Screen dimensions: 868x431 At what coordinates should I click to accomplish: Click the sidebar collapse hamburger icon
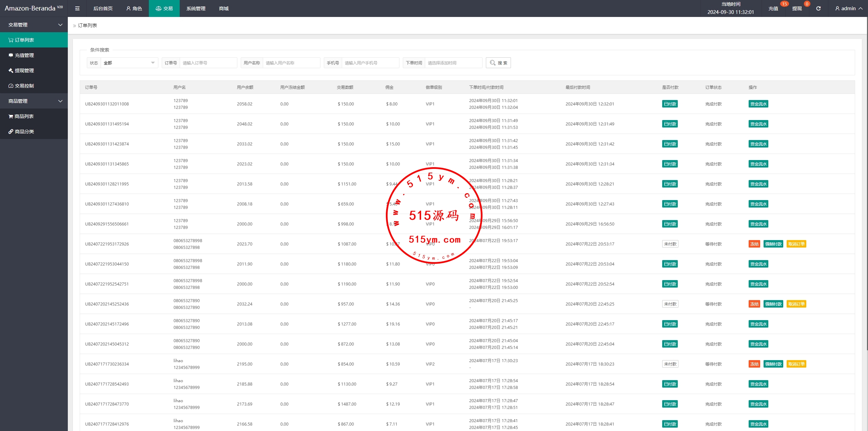[x=77, y=8]
